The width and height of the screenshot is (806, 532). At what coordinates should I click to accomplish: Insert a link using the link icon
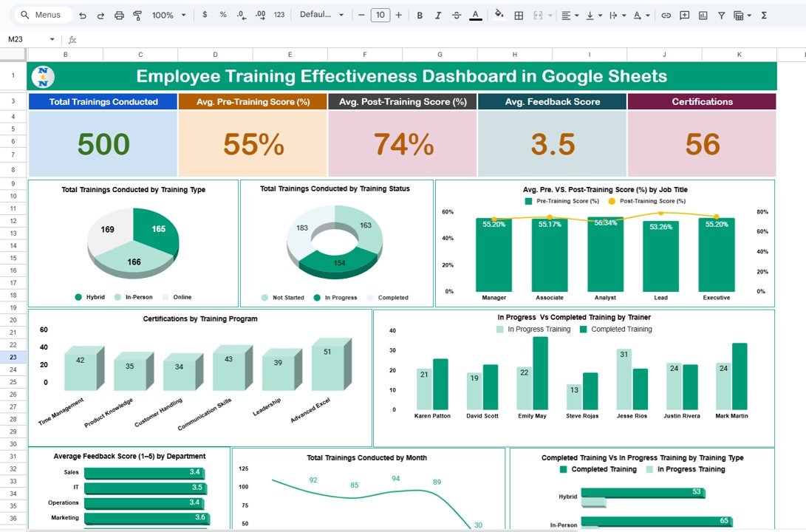pos(666,15)
